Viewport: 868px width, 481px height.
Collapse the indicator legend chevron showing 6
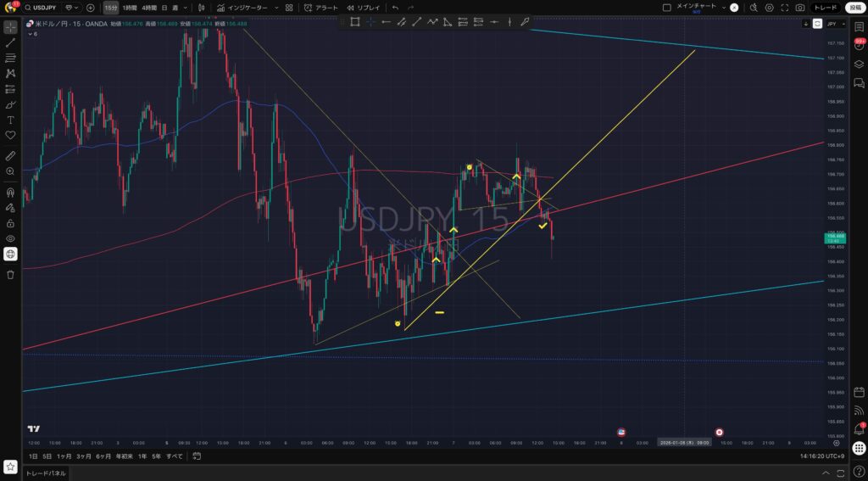[x=32, y=34]
